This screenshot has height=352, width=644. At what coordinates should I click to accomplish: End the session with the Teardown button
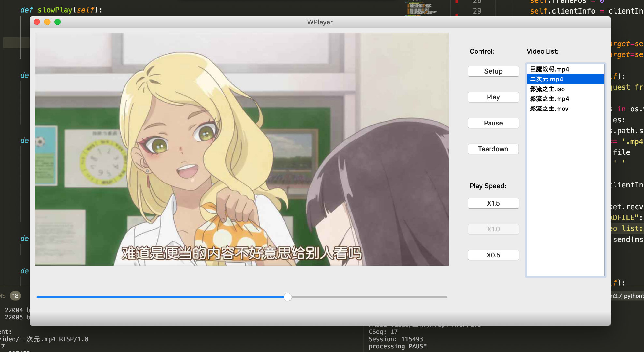[x=493, y=149]
